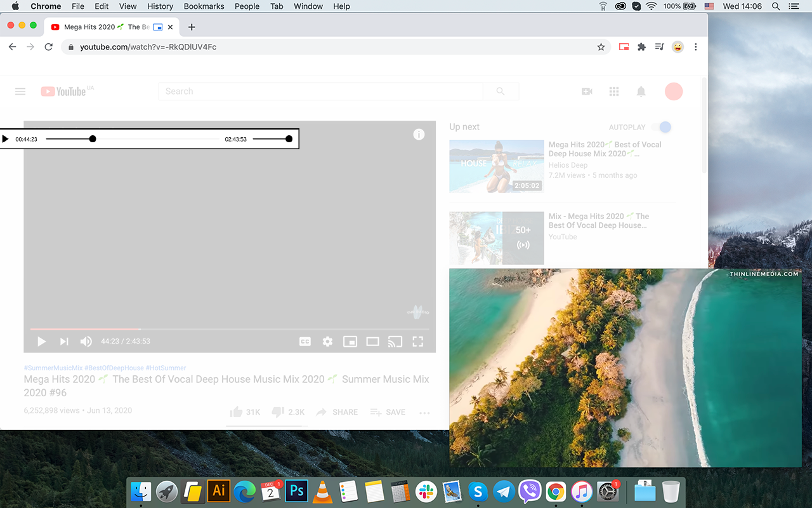The image size is (812, 508).
Task: Switch to miniplayer mode
Action: coord(350,341)
